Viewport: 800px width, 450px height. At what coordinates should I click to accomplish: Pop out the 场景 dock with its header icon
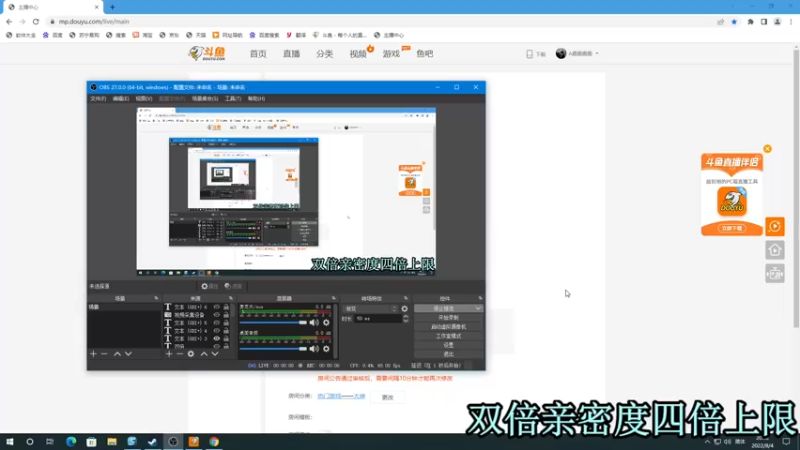tap(157, 298)
